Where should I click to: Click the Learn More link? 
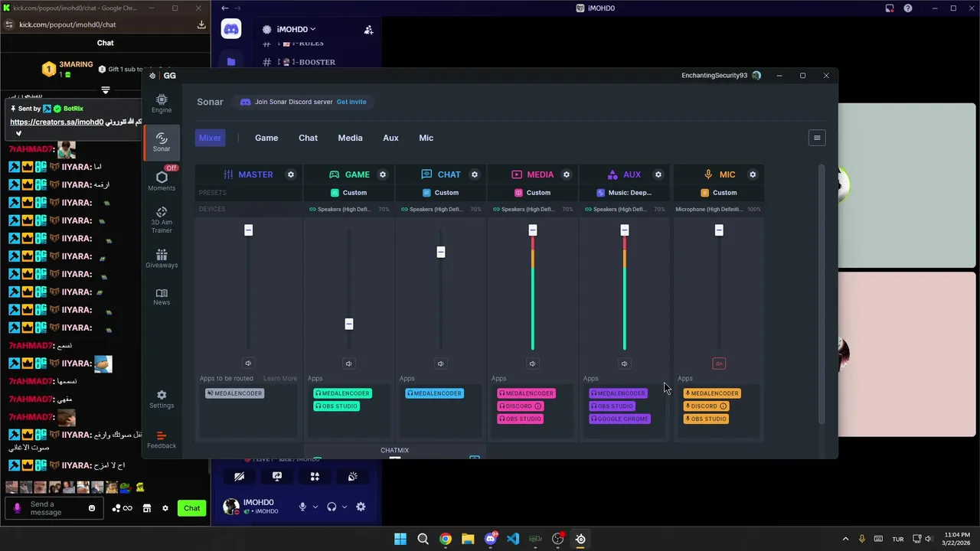coord(280,378)
